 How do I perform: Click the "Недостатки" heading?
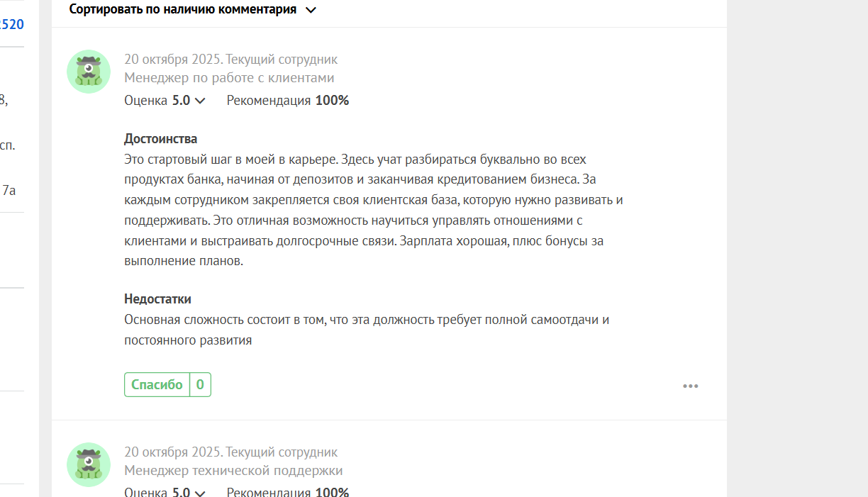(157, 299)
